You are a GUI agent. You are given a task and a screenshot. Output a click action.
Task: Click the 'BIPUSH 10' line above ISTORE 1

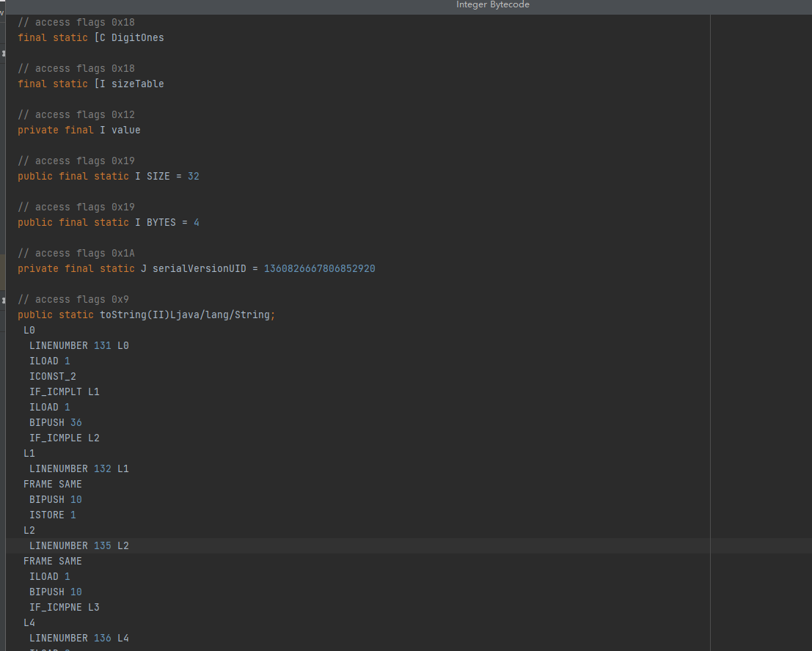pyautogui.click(x=56, y=500)
